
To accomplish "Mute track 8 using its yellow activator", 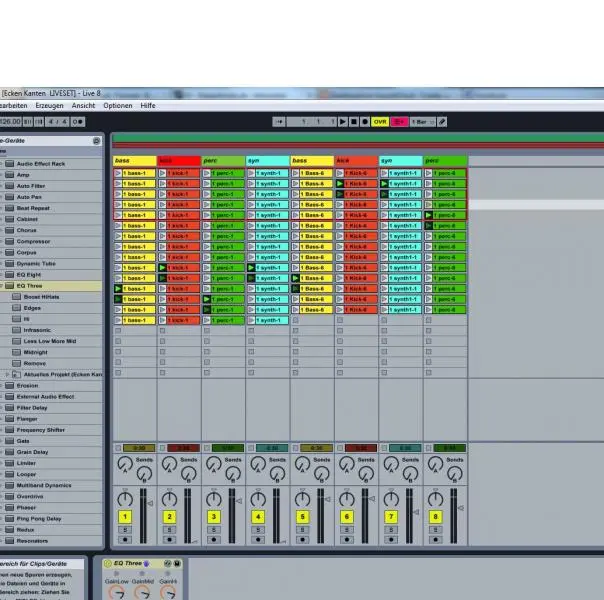I will pos(435,517).
